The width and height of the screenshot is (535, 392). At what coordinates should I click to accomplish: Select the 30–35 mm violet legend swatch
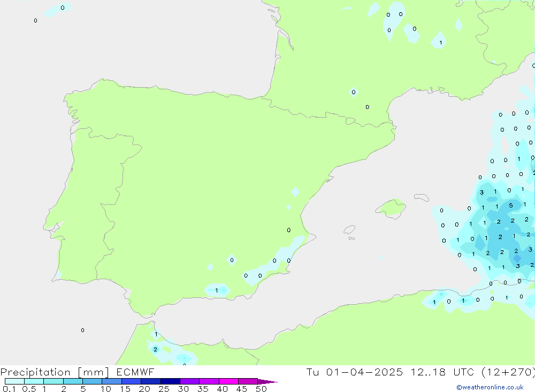(190, 381)
